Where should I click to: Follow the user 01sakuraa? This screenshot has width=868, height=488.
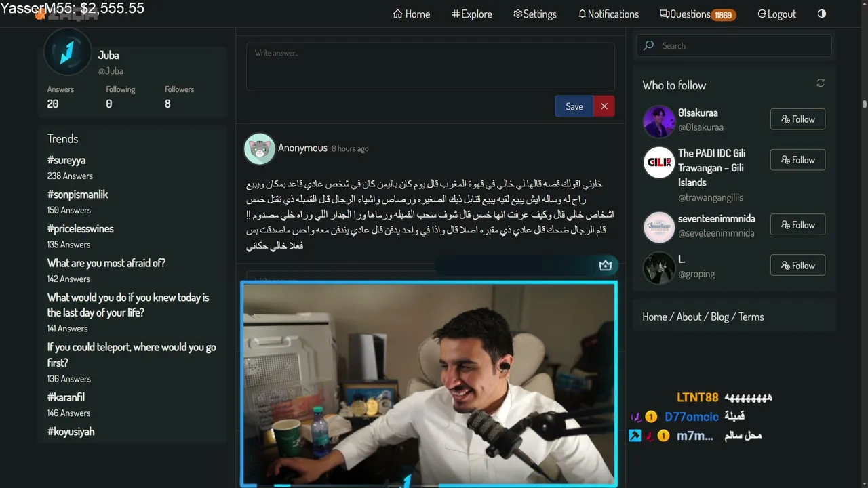point(797,119)
